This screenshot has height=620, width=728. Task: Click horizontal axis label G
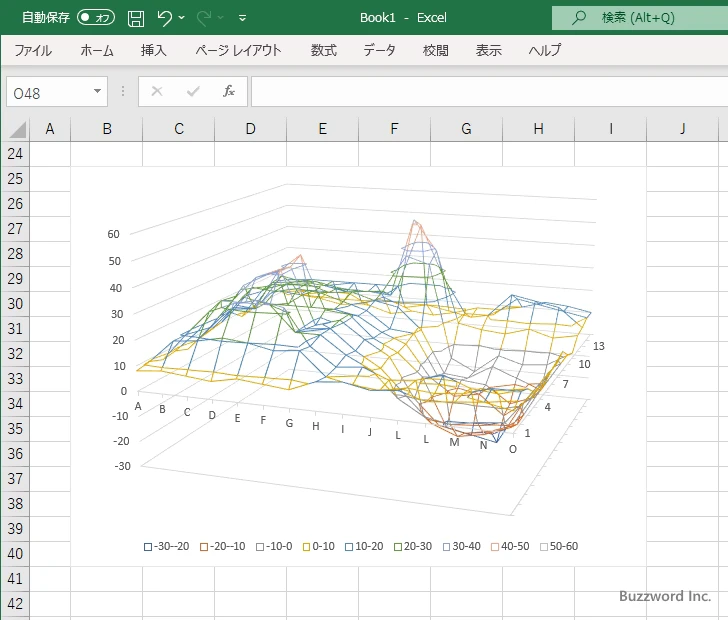click(x=289, y=423)
